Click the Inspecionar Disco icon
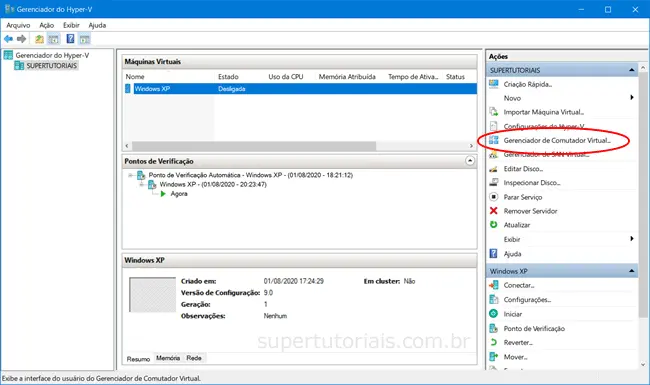Viewport: 650px width, 385px height. pyautogui.click(x=494, y=182)
